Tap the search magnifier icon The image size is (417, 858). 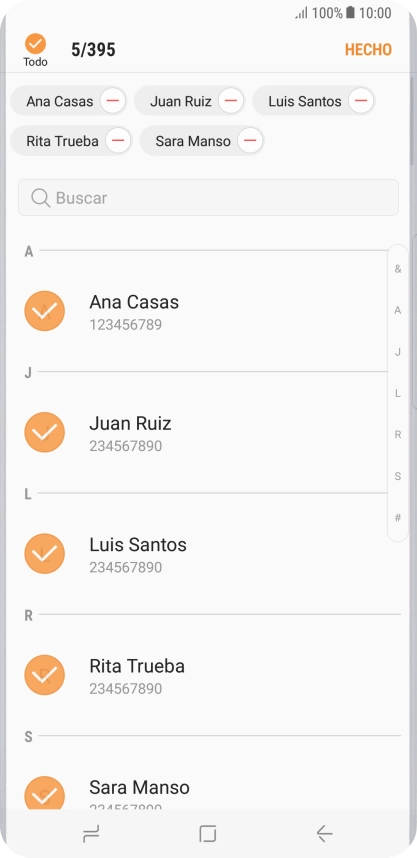[40, 198]
